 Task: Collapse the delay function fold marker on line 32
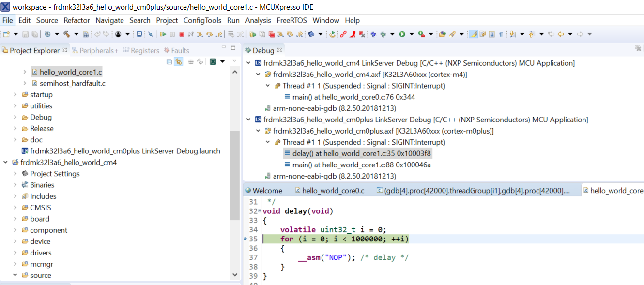pos(260,211)
